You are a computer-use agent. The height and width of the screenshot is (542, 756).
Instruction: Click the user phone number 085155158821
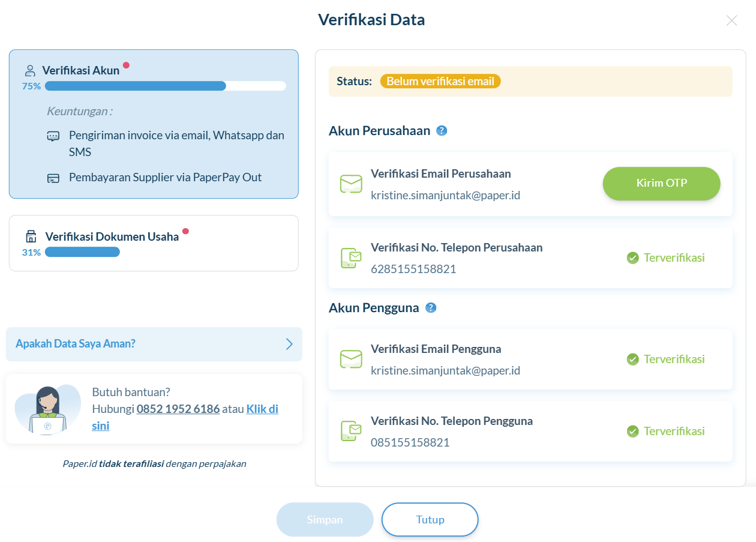[410, 442]
